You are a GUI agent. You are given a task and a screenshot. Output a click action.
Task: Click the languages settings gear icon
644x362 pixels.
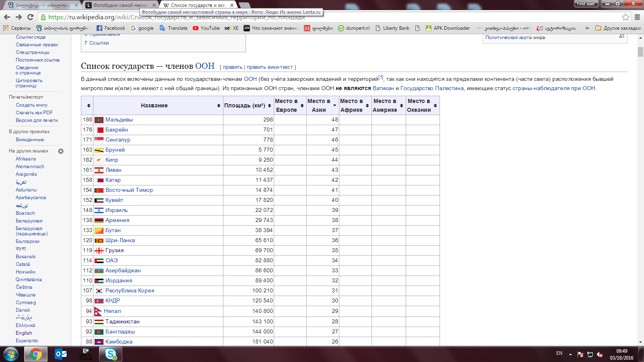click(61, 151)
